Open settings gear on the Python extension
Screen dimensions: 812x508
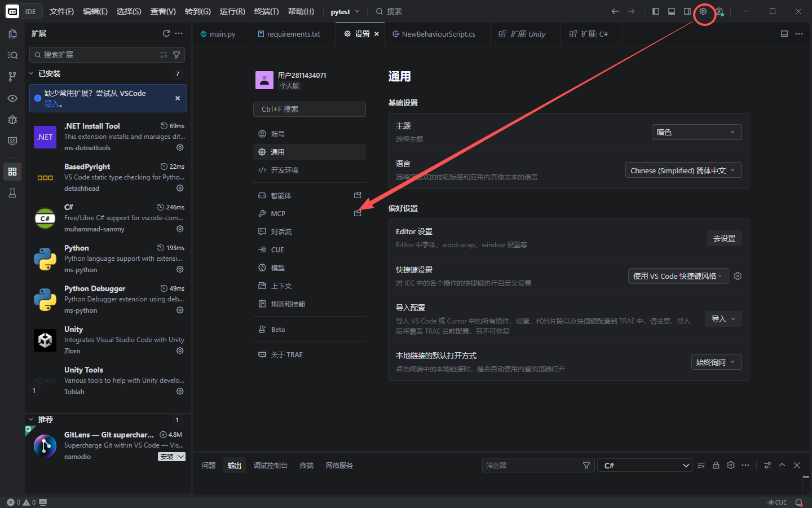[x=179, y=269]
